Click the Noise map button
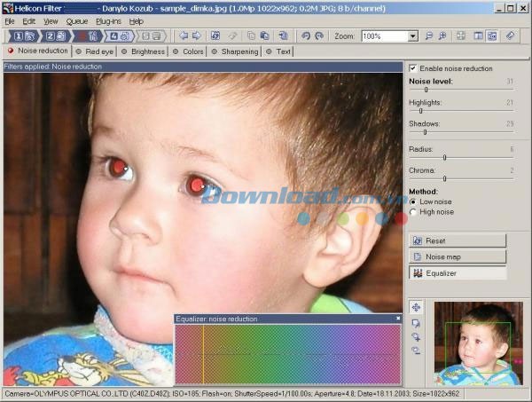Viewport: 532px width, 402px height. click(x=458, y=256)
